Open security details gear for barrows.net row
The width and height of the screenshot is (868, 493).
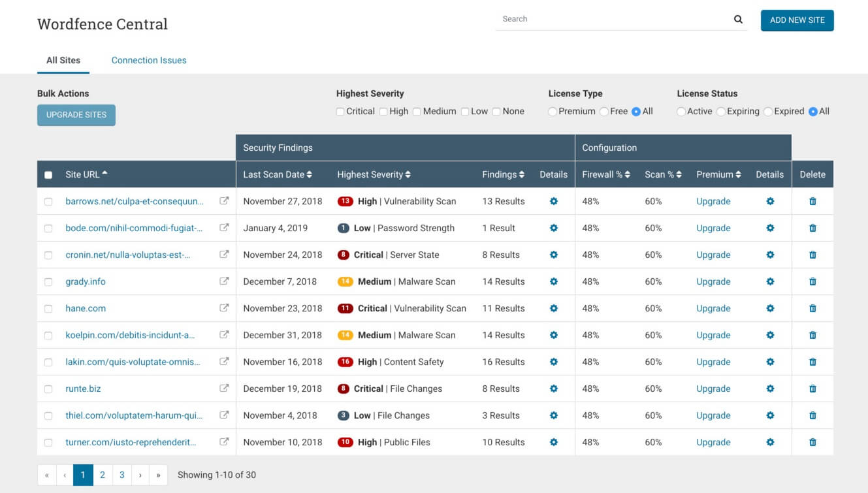pyautogui.click(x=554, y=201)
